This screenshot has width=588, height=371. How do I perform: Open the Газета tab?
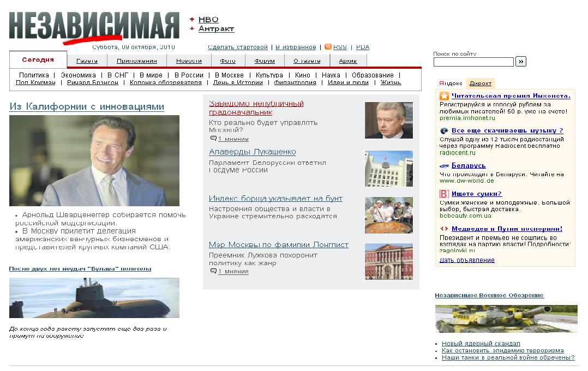pos(87,61)
